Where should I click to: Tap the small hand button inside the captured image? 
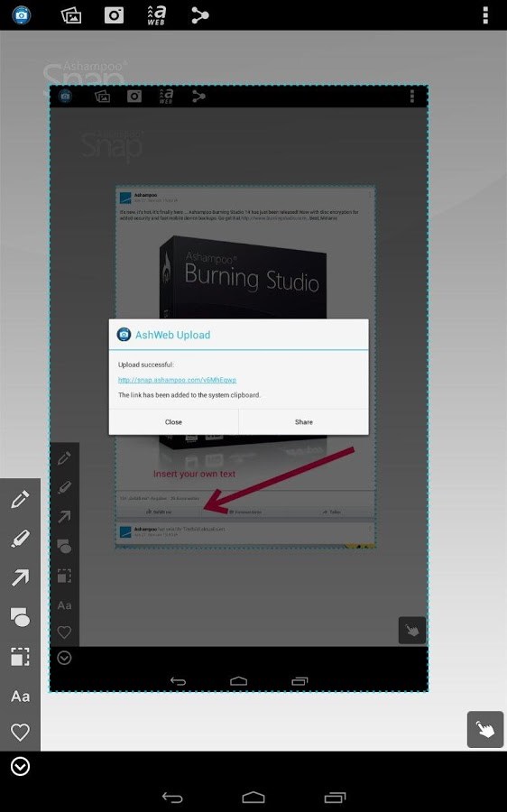coord(411,631)
